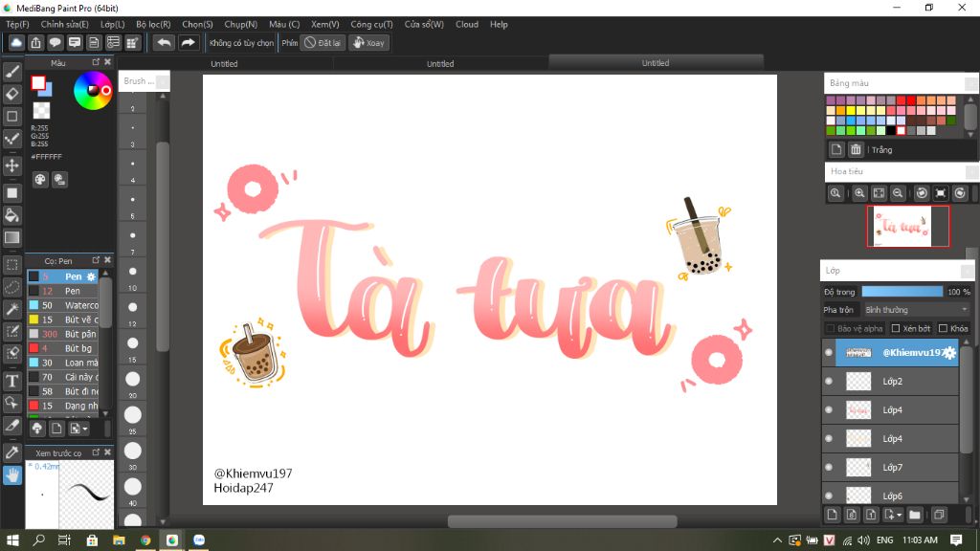Viewport: 980px width, 551px height.
Task: Click ENG language indicator in taskbar
Action: pyautogui.click(x=884, y=540)
